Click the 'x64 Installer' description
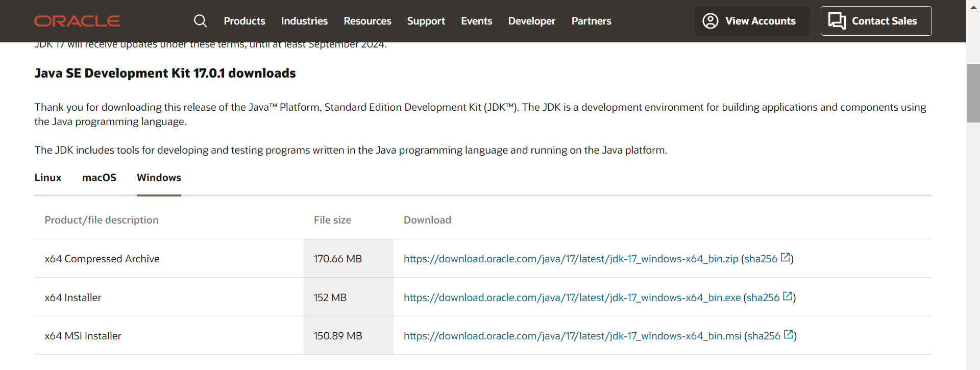Viewport: 980px width, 370px height. click(x=73, y=298)
